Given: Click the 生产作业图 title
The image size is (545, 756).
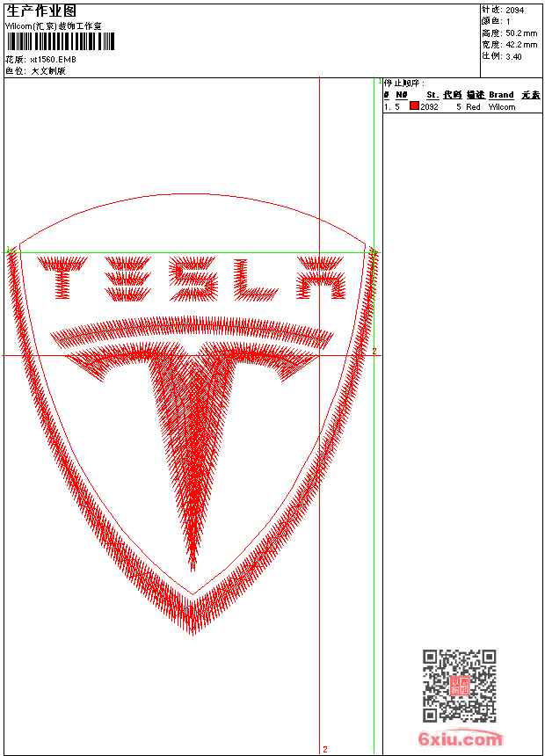Looking at the screenshot, I should click(x=41, y=11).
